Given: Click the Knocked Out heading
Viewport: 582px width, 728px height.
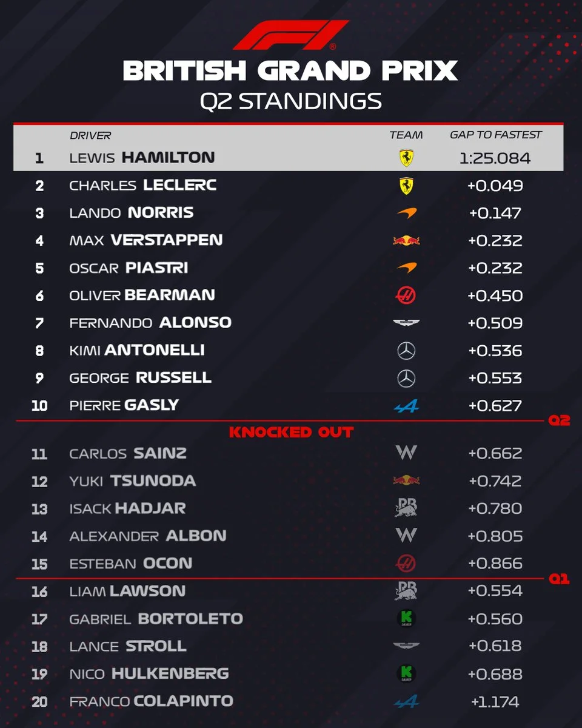Looking at the screenshot, I should pyautogui.click(x=291, y=433).
